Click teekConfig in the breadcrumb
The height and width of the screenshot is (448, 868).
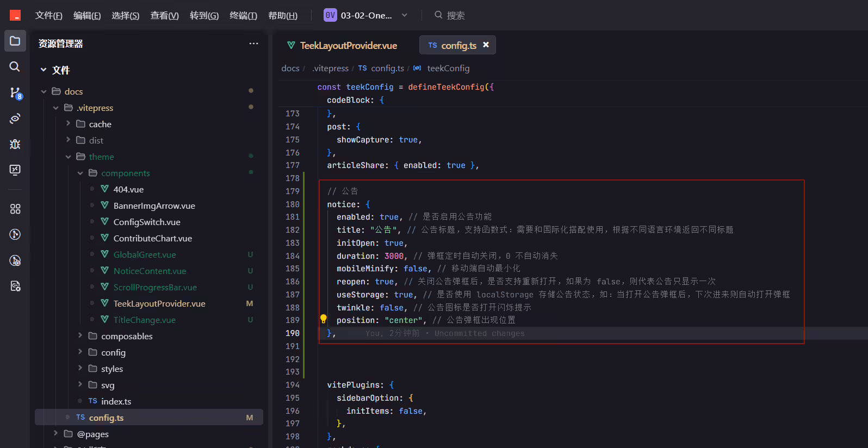(448, 68)
